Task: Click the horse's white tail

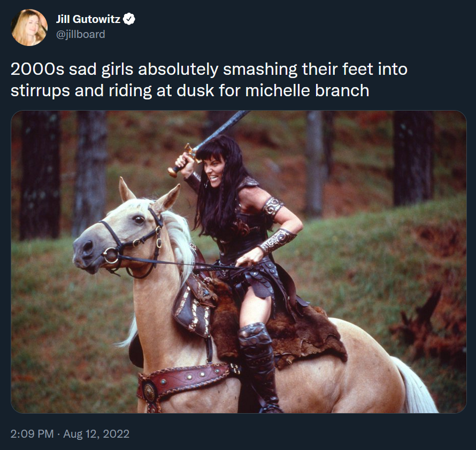Action: pyautogui.click(x=416, y=387)
